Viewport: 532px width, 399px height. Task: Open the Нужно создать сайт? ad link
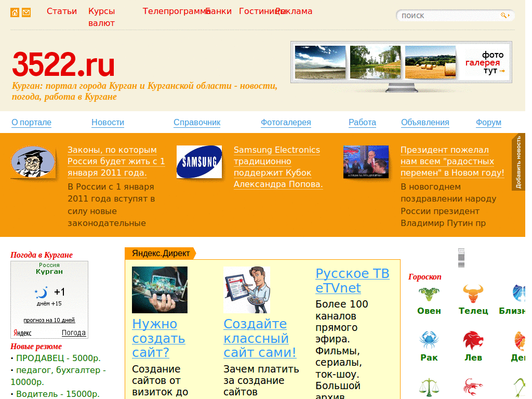pyautogui.click(x=158, y=338)
